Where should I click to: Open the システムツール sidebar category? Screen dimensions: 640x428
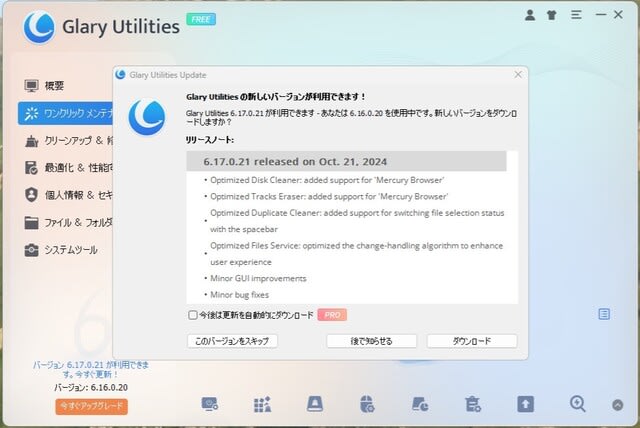click(60, 250)
